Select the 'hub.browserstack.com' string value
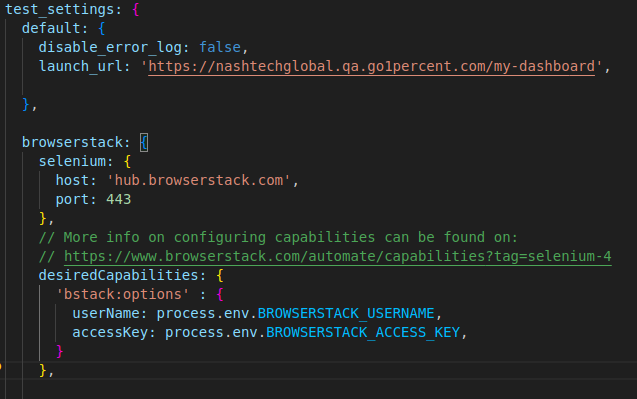Viewport: 637px width, 399px height. [x=199, y=180]
